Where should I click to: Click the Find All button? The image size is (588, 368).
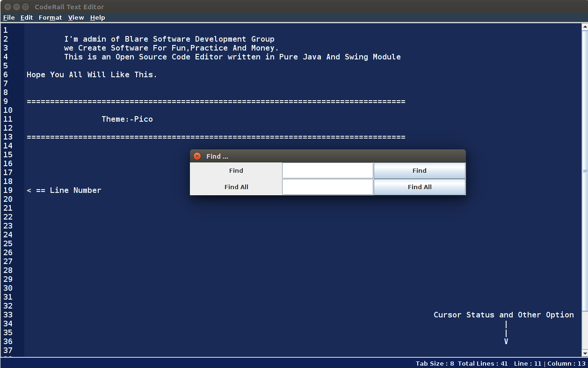pyautogui.click(x=420, y=187)
